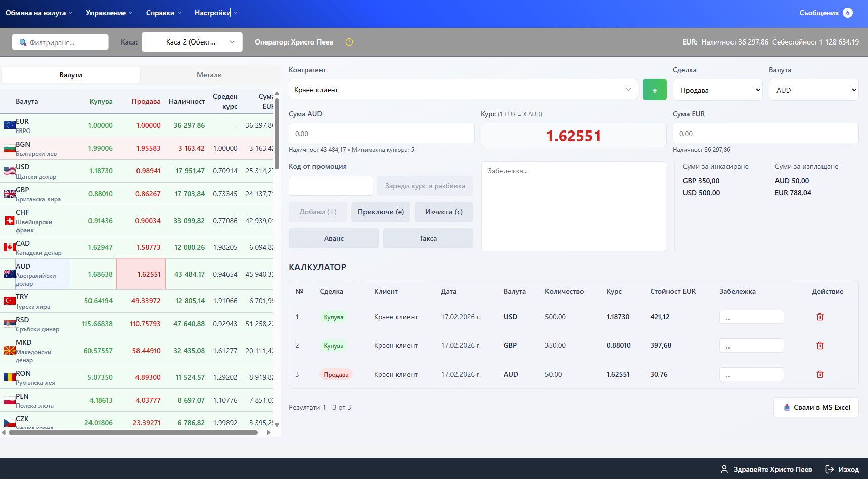Remove the AUD sale row
This screenshot has width=868, height=479.
pos(819,374)
